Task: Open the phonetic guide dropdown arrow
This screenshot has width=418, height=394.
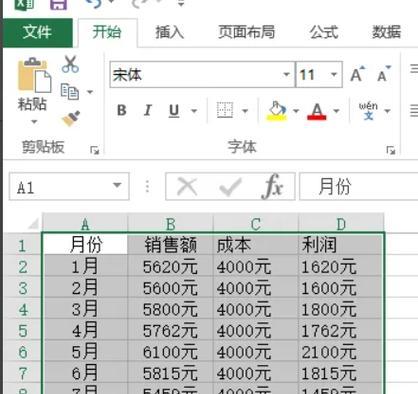Action: [387, 111]
